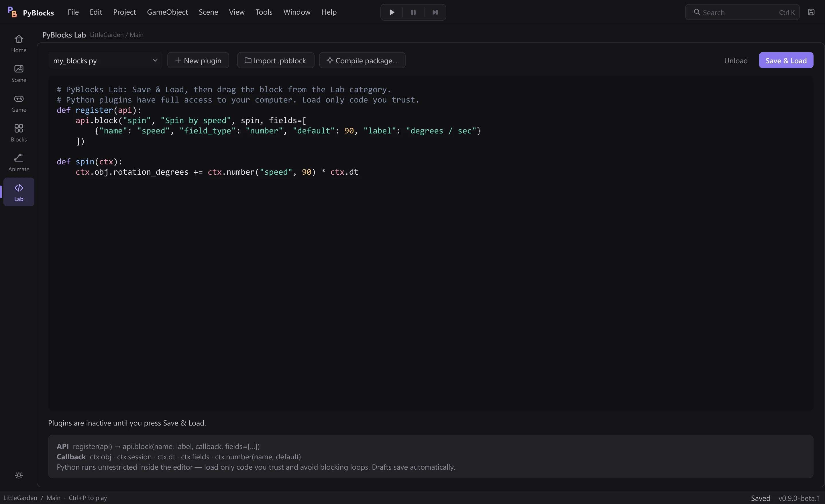Pause playback with the pause button

point(413,12)
